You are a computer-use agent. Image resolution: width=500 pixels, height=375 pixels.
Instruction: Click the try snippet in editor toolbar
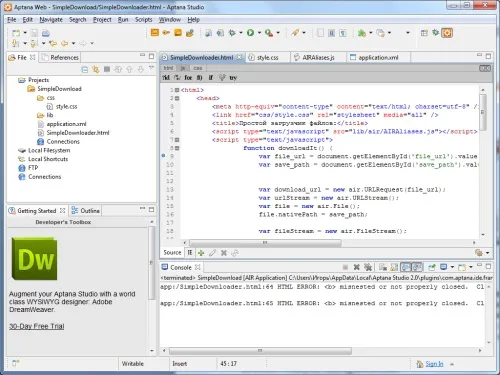(233, 78)
